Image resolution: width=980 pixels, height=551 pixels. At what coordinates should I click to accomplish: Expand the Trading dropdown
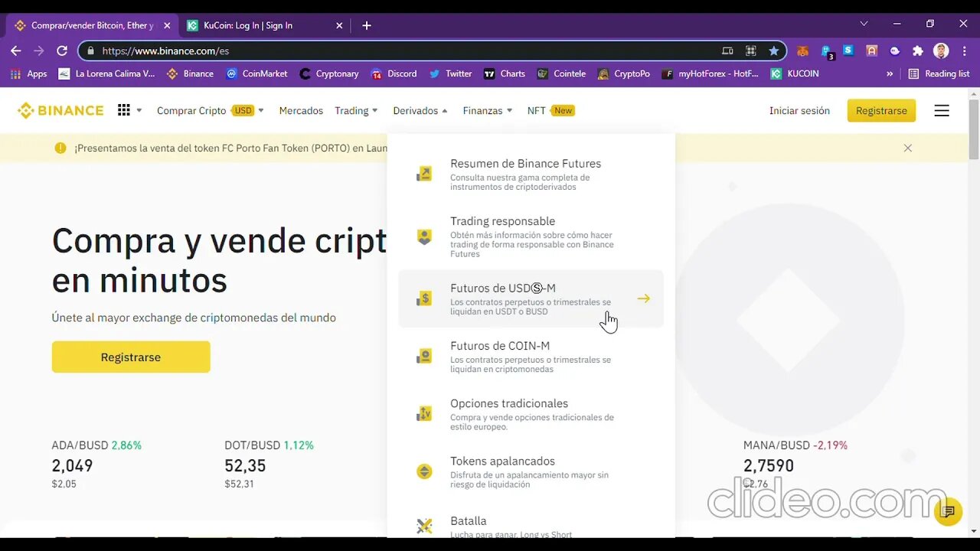(x=374, y=110)
